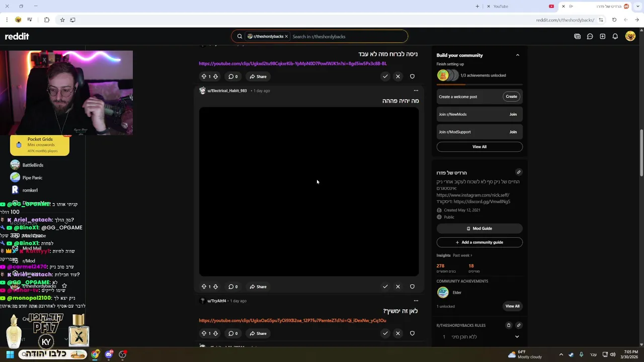Open comments on Electrical_Habit_983 post
Screen dimensions: 644x362
pyautogui.click(x=233, y=287)
